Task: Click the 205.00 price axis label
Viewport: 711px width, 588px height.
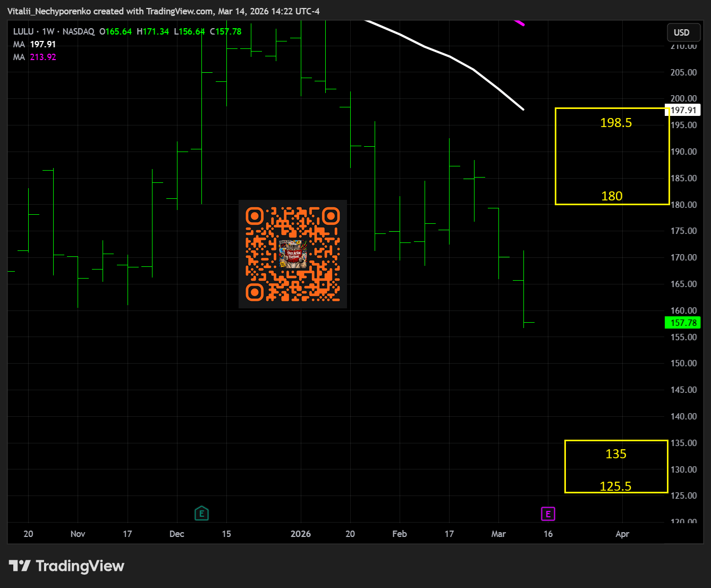Action: (683, 72)
